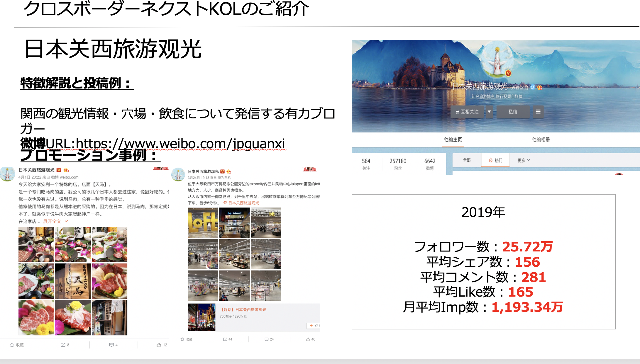
Task: Open the 【超话】日本关西旅游观光 topic link
Action: pos(243,309)
